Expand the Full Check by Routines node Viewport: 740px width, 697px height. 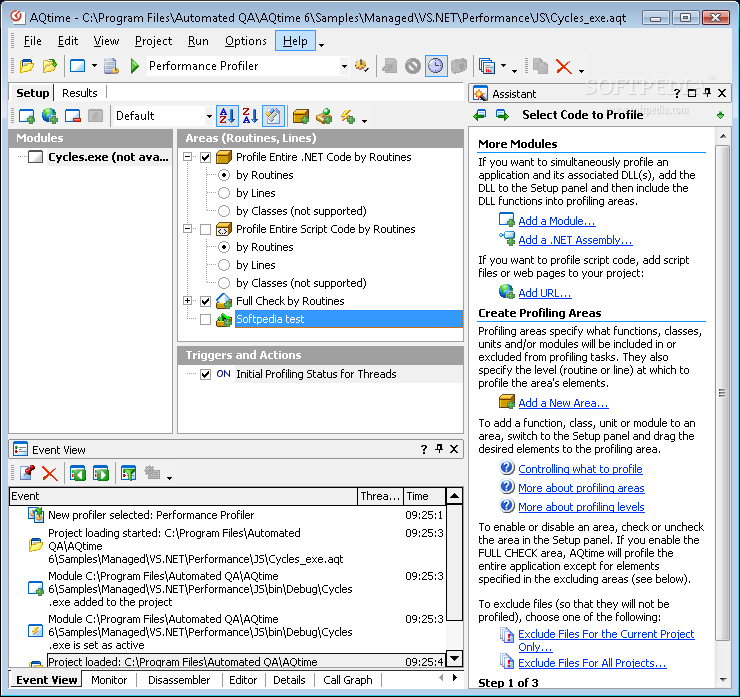coord(187,301)
